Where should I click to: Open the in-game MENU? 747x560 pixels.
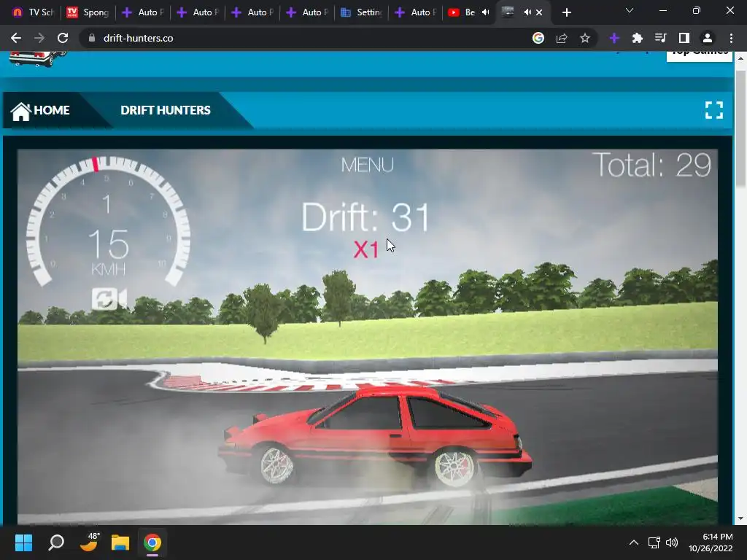pyautogui.click(x=368, y=166)
